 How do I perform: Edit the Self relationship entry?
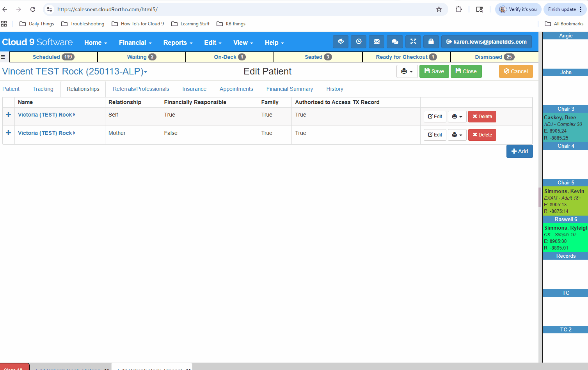coord(435,117)
